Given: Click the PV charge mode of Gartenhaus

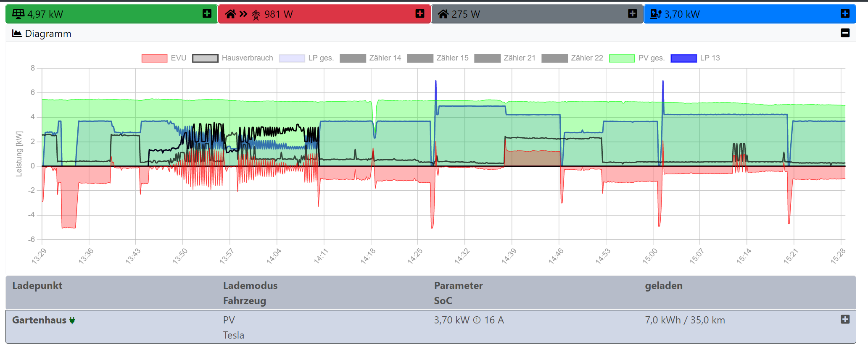Looking at the screenshot, I should coord(229,320).
